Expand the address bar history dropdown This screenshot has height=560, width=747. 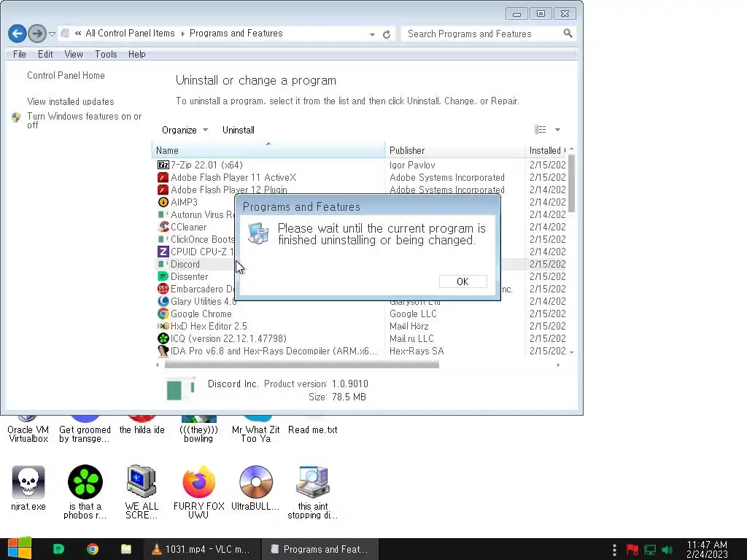pyautogui.click(x=372, y=34)
